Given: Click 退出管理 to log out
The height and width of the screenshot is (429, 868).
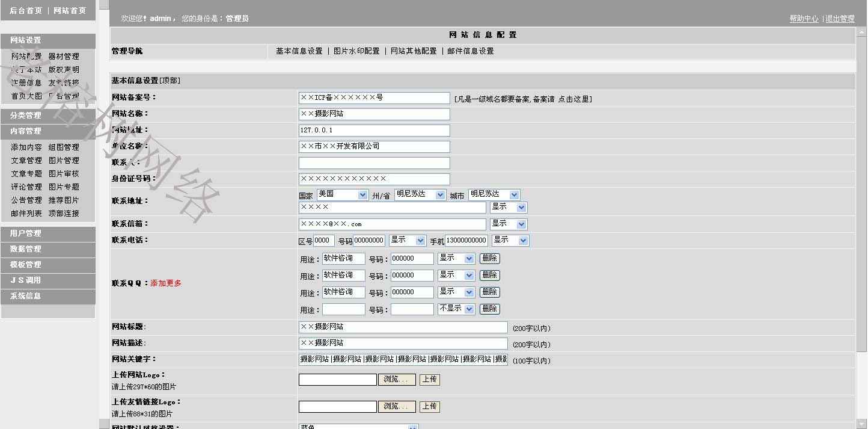Looking at the screenshot, I should [840, 19].
